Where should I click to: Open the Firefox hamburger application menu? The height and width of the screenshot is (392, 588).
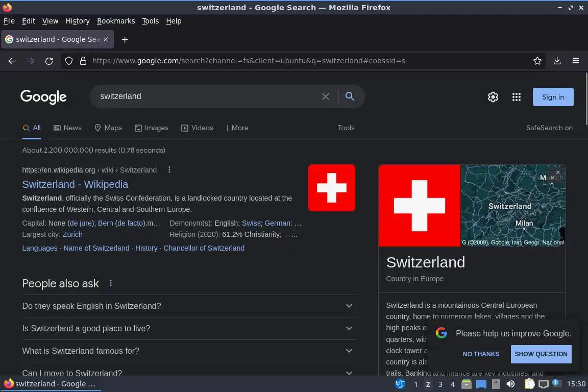(576, 61)
